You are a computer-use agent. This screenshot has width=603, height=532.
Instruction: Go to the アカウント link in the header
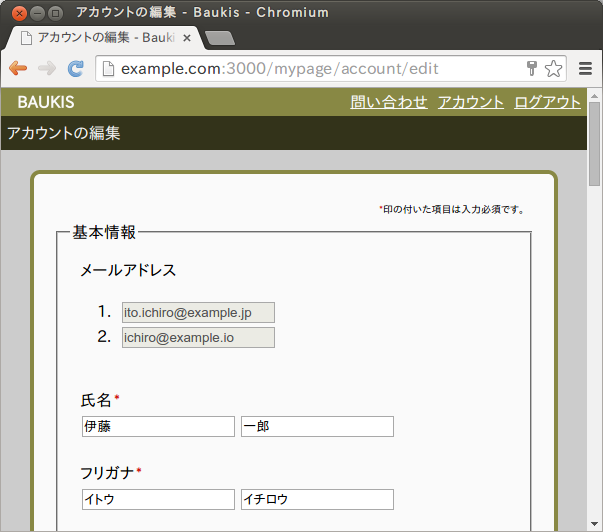pyautogui.click(x=471, y=102)
